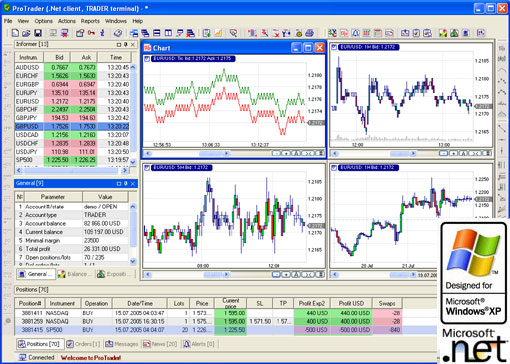510x364 pixels.
Task: Click the Informer list scroll down arrow
Action: [133, 162]
